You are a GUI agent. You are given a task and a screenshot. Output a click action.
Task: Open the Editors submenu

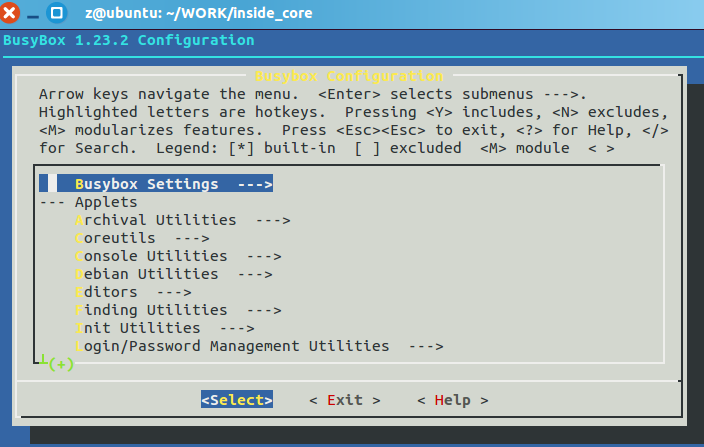133,292
